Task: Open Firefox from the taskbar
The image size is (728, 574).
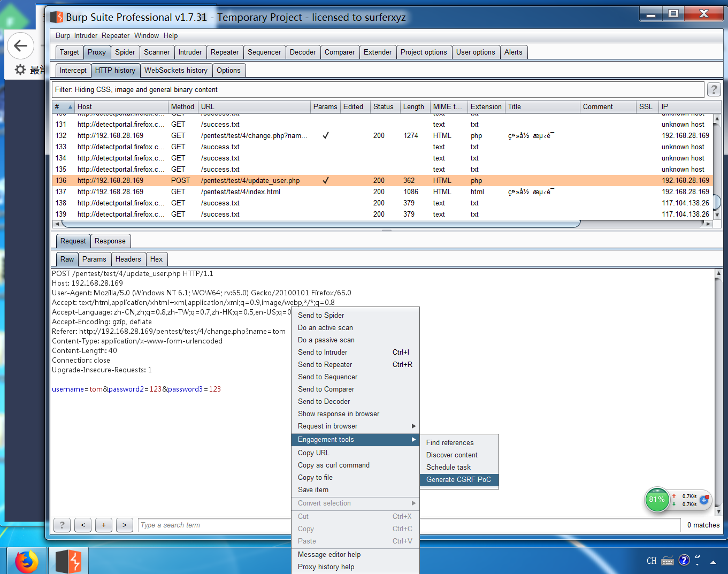Action: [27, 561]
